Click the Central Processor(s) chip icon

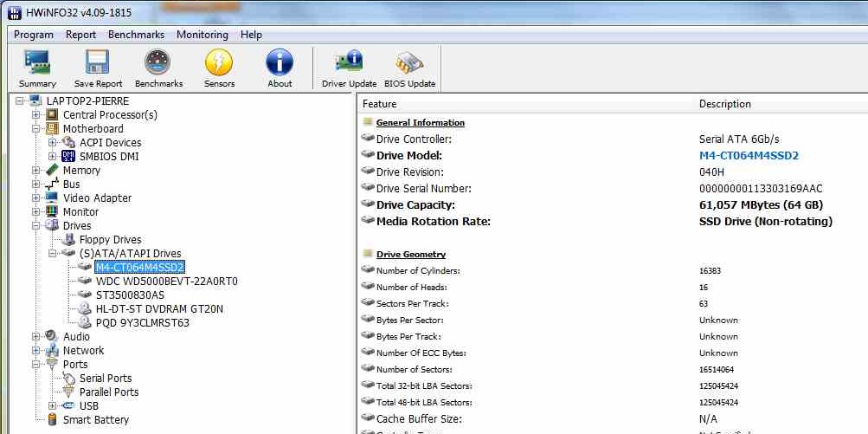click(x=52, y=114)
